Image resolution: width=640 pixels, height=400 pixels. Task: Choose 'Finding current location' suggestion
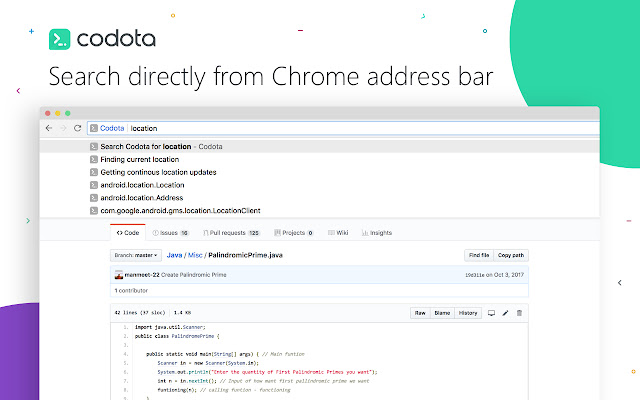point(139,159)
